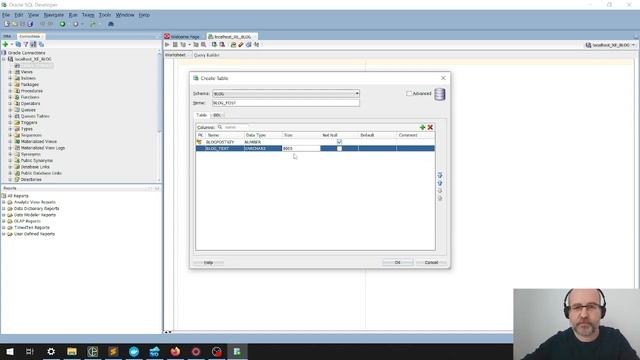
Task: Click the NUMBER data type cell
Action: (x=263, y=142)
